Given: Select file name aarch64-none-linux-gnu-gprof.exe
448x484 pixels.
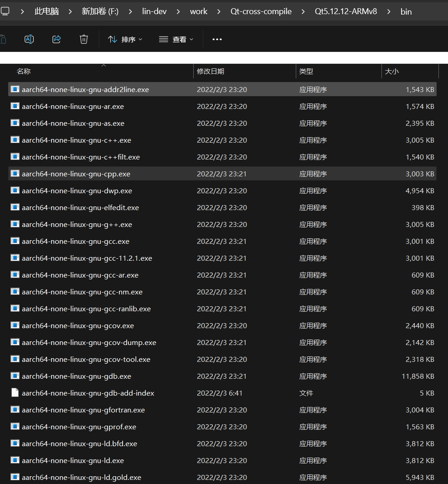Looking at the screenshot, I should point(79,427).
